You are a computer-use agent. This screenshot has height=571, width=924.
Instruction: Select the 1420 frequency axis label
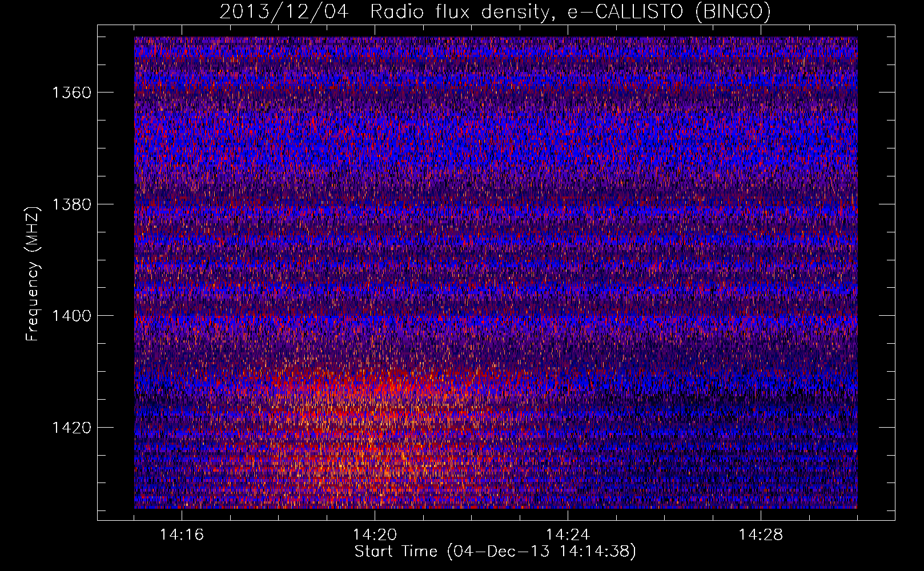71,428
